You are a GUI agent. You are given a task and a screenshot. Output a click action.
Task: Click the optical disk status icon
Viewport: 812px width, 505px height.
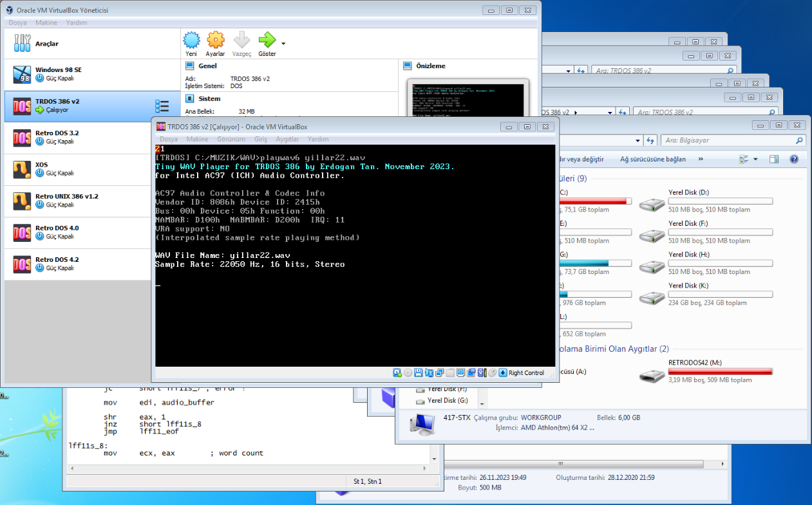[408, 372]
